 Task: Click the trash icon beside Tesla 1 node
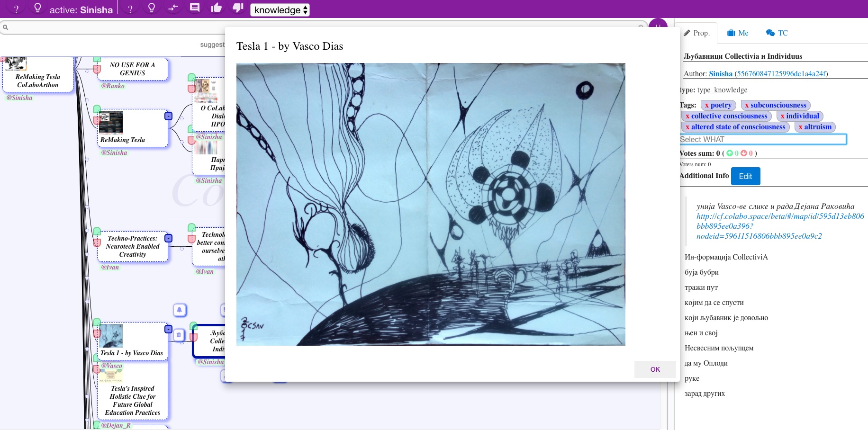click(179, 335)
